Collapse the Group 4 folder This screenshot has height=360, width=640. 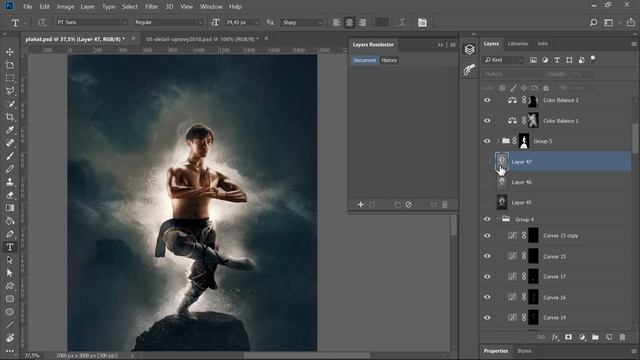tap(498, 219)
